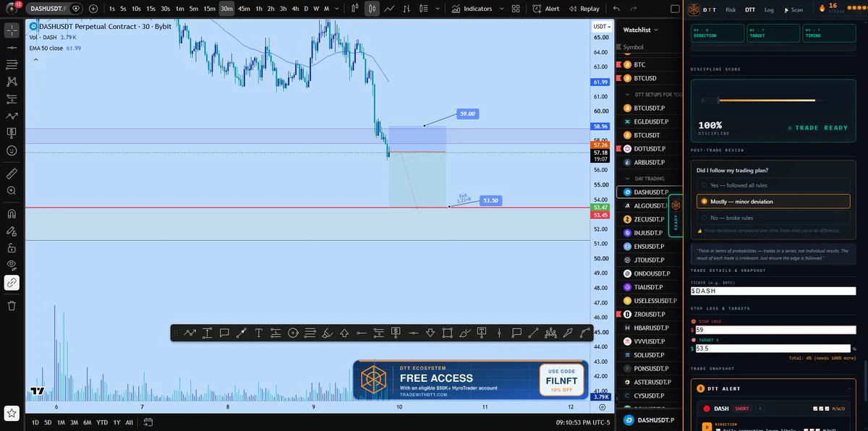Select the 30m timeframe button
This screenshot has height=431, width=868.
coord(226,9)
